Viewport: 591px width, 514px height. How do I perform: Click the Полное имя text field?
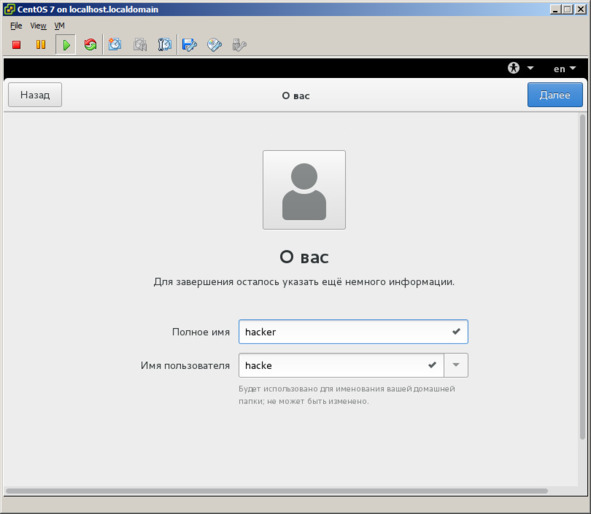[353, 332]
